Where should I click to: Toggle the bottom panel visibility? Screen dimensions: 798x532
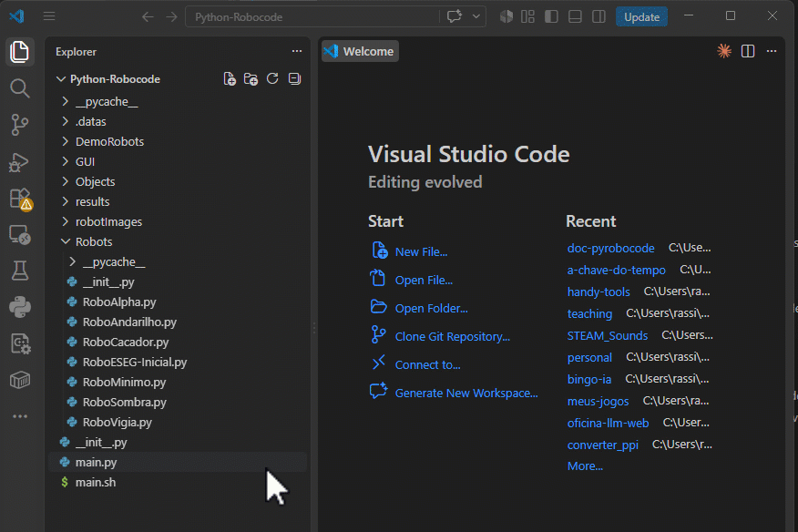click(575, 16)
